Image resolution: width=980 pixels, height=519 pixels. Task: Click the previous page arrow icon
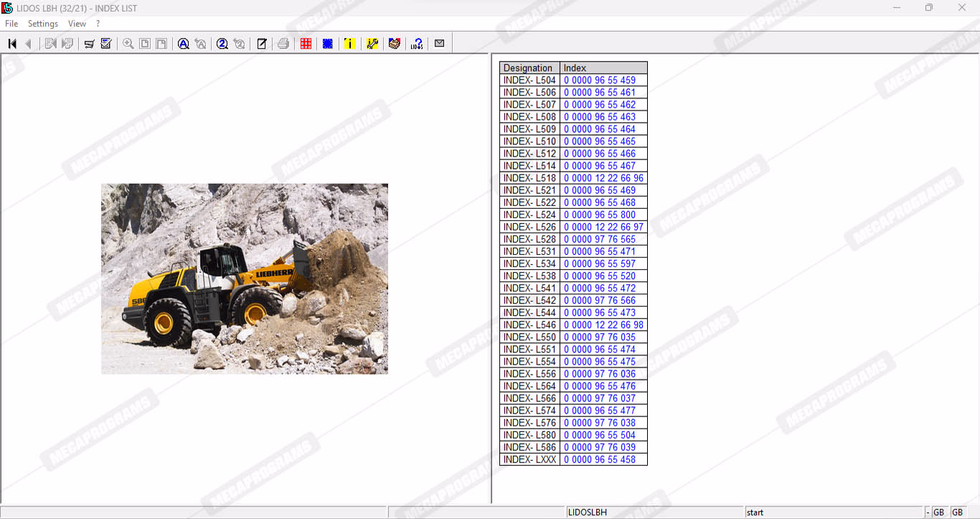point(29,44)
